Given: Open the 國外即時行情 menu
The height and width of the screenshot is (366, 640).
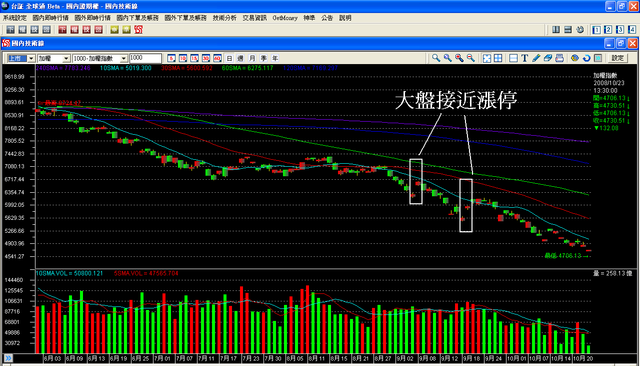Looking at the screenshot, I should 93,18.
